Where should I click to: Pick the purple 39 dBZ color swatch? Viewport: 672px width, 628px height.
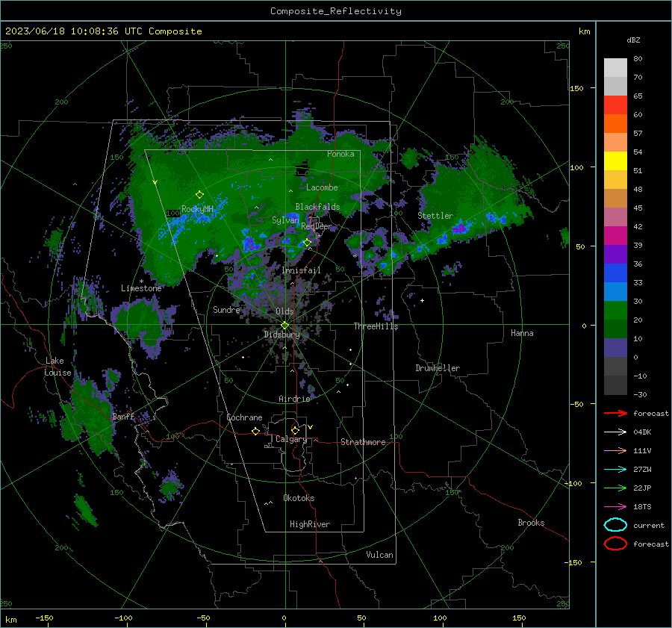615,255
